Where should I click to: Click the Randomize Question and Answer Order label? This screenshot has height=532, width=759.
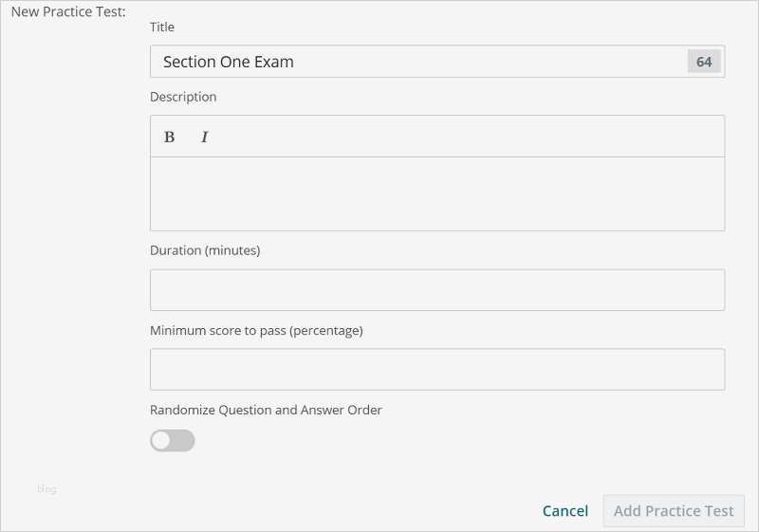click(x=266, y=410)
